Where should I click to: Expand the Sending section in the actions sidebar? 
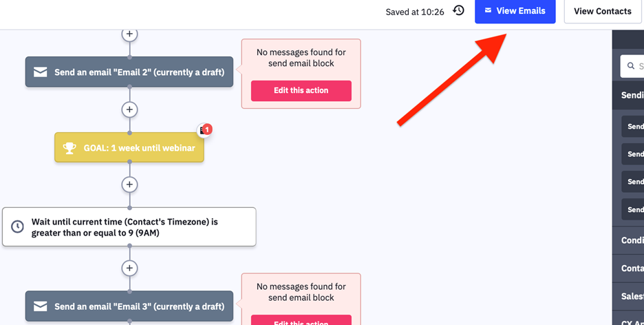tap(628, 95)
